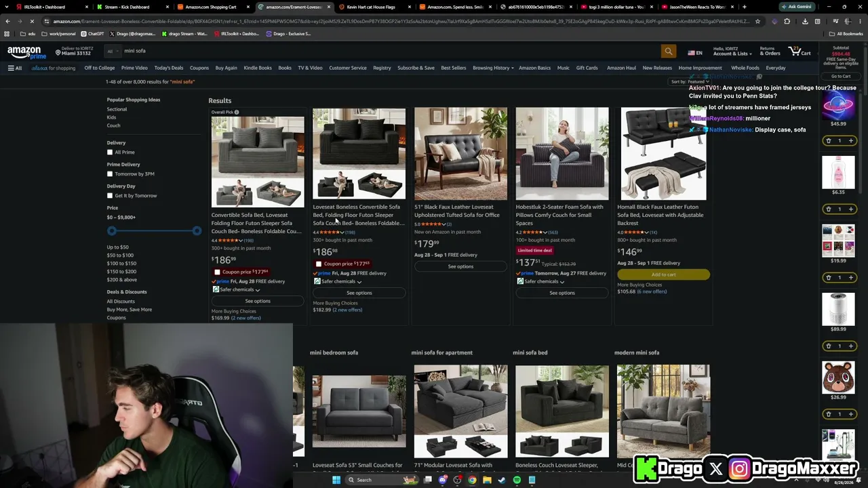
Task: Open the shopping cart icon
Action: coord(799,52)
